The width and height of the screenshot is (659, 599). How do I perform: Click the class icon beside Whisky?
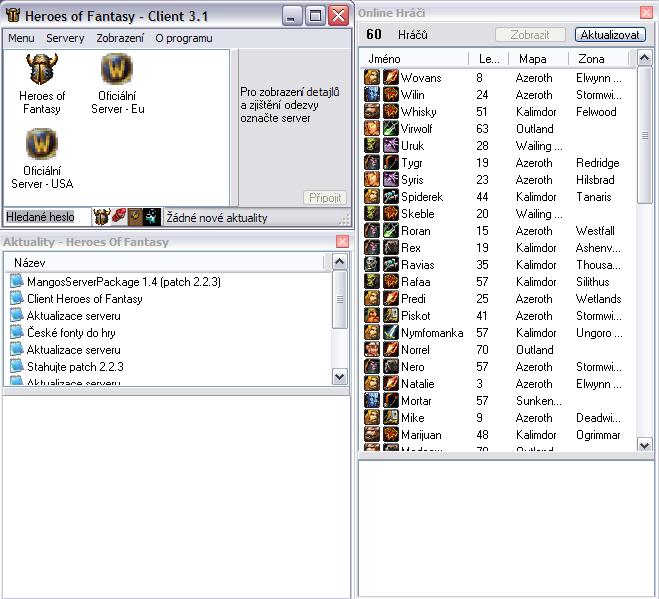pyautogui.click(x=391, y=111)
